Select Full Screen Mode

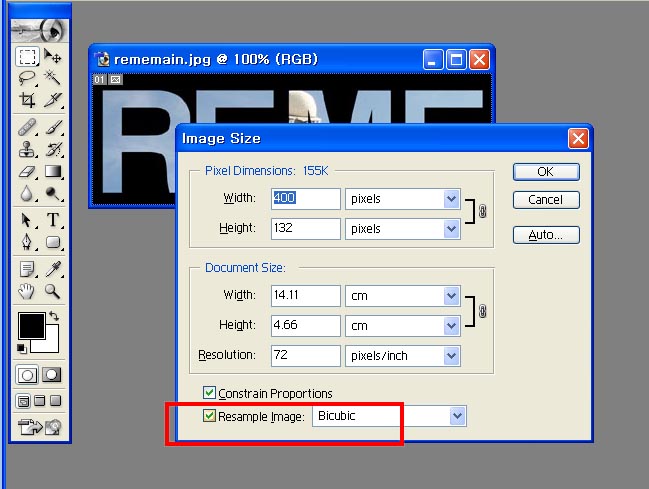click(x=55, y=401)
